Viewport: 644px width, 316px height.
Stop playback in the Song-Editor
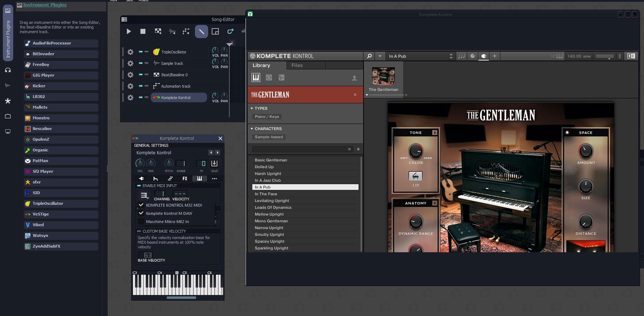(x=143, y=31)
